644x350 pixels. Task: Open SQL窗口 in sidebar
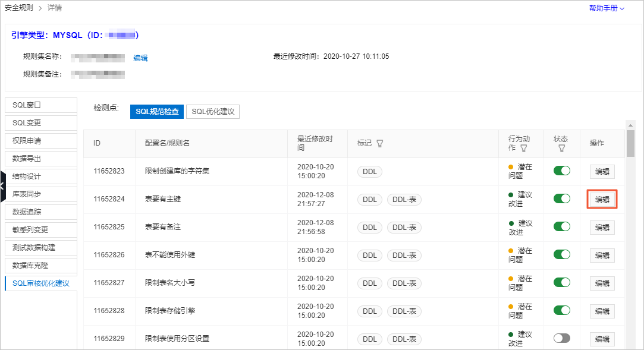tap(41, 105)
